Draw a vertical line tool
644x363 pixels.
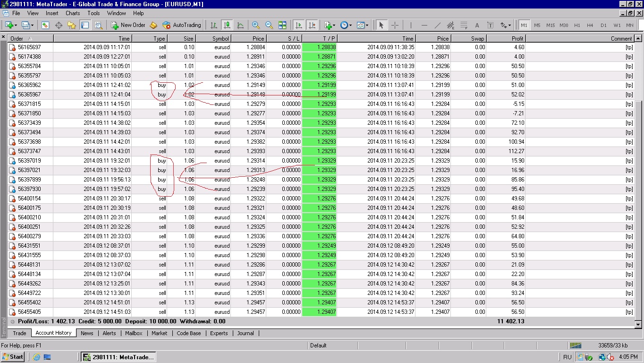[411, 25]
